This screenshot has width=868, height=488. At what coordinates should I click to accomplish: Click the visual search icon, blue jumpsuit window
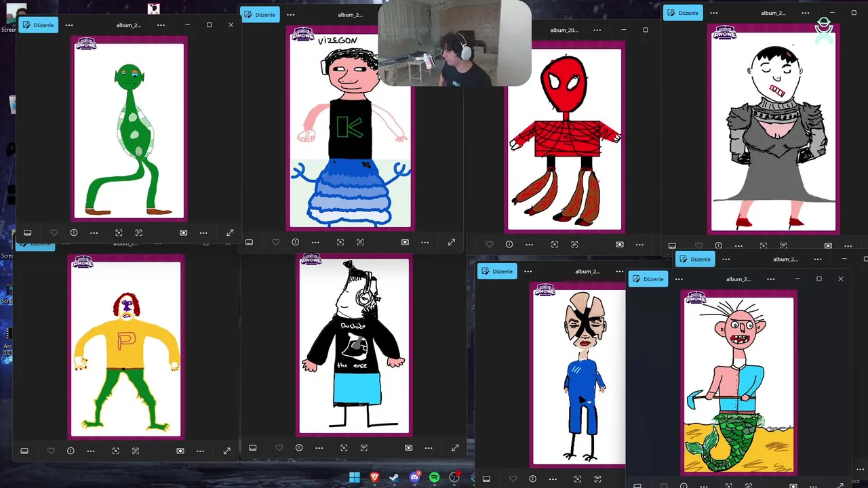click(x=577, y=479)
